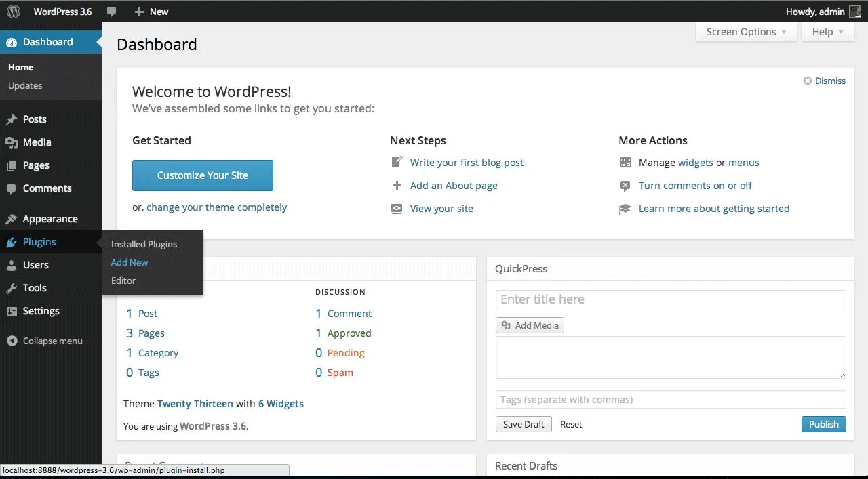Screen dimensions: 868x479
Task: Click into the QuickPress content textarea
Action: coord(671,357)
